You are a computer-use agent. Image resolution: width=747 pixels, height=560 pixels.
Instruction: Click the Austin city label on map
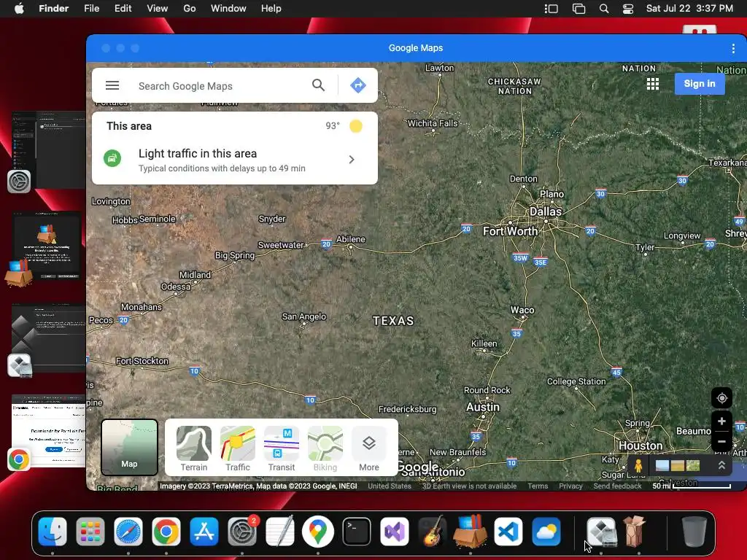pyautogui.click(x=483, y=407)
